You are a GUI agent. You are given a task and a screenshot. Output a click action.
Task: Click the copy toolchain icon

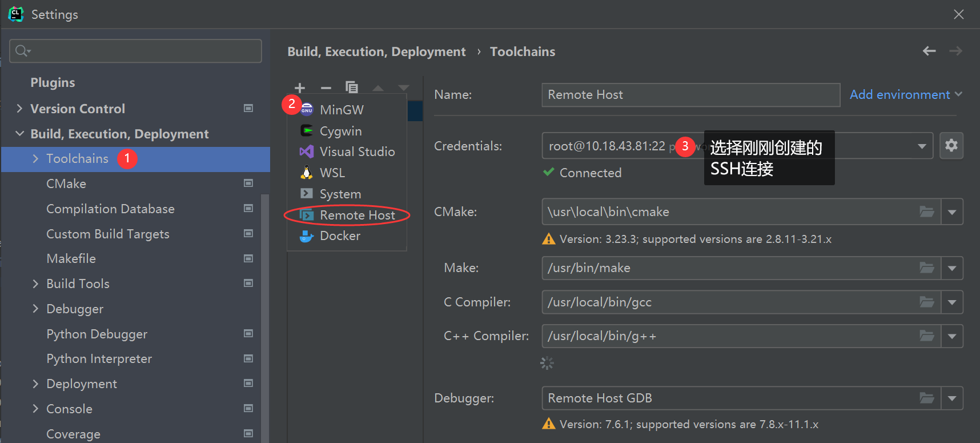pyautogui.click(x=352, y=87)
